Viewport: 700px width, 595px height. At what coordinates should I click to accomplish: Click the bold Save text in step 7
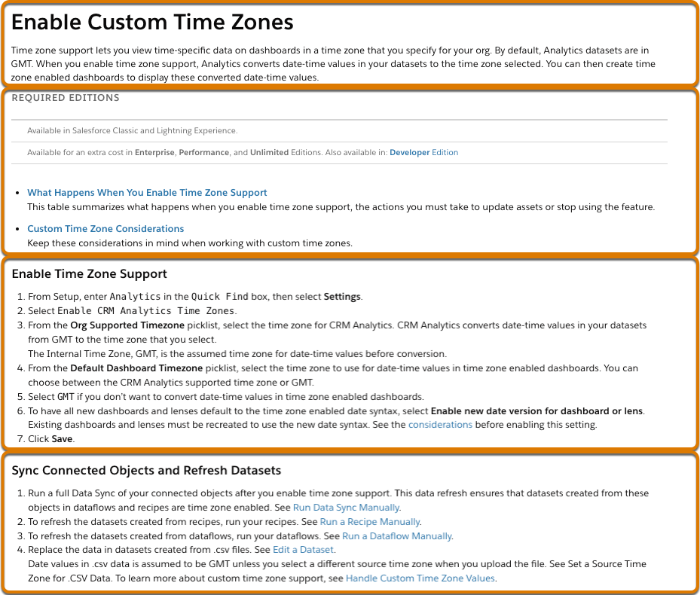point(62,439)
